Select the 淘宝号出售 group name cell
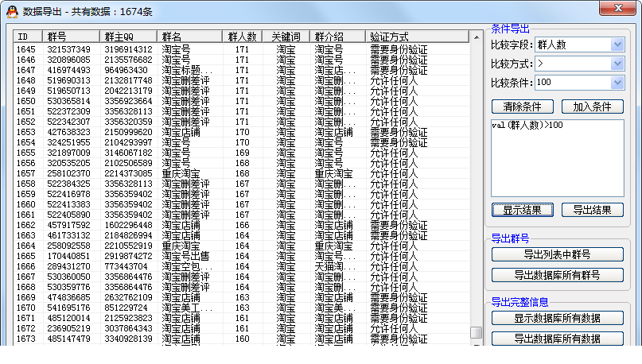 click(x=185, y=256)
